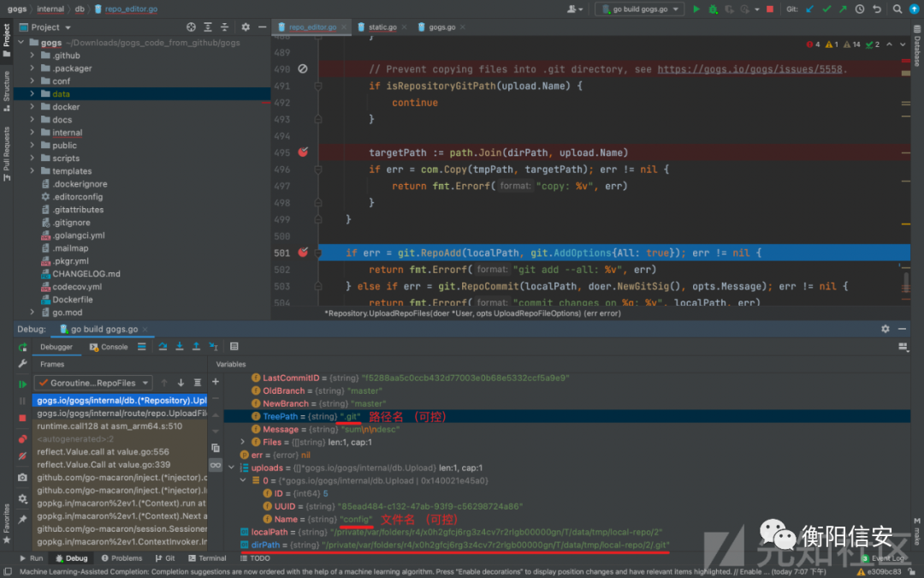Click the Step Over debugger icon
The image size is (924, 578).
(x=163, y=347)
